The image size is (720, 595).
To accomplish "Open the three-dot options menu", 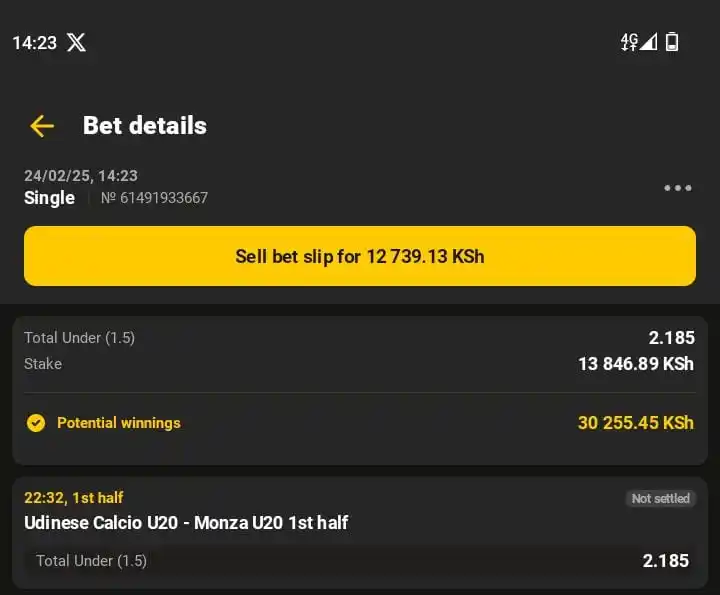I will 678,188.
